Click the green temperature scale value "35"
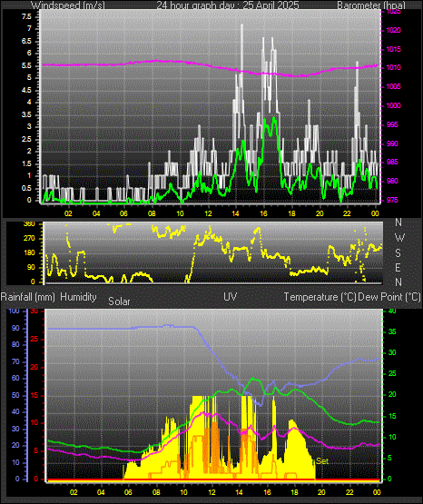 pos(392,331)
